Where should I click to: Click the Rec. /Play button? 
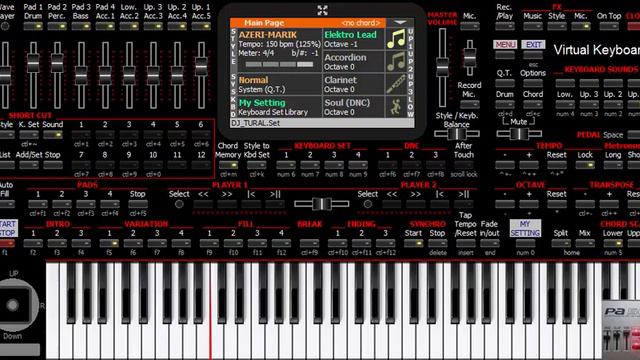505,27
